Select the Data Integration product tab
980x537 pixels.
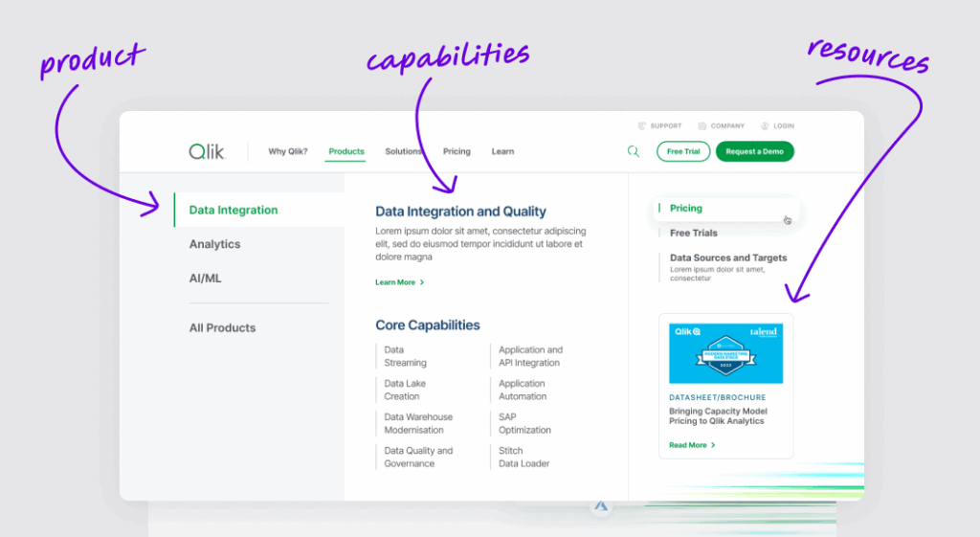pos(234,210)
